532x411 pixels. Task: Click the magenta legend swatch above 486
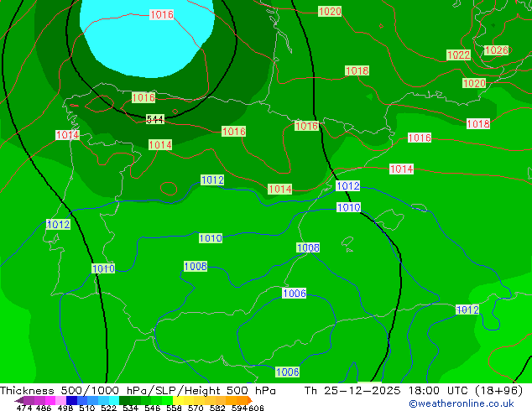[50, 400]
